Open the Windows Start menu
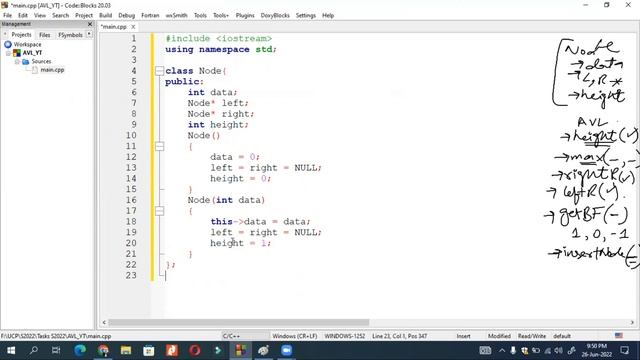This screenshot has width=640, height=360. [11, 350]
